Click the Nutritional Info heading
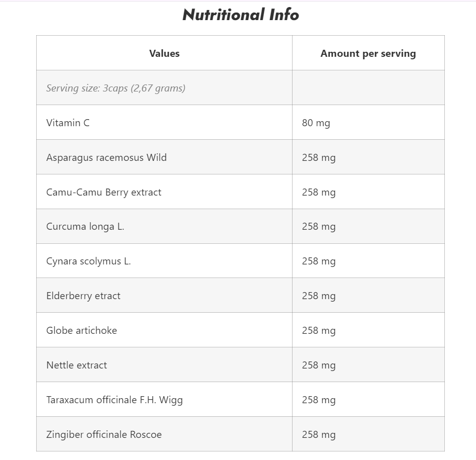The height and width of the screenshot is (460, 476). pyautogui.click(x=240, y=15)
